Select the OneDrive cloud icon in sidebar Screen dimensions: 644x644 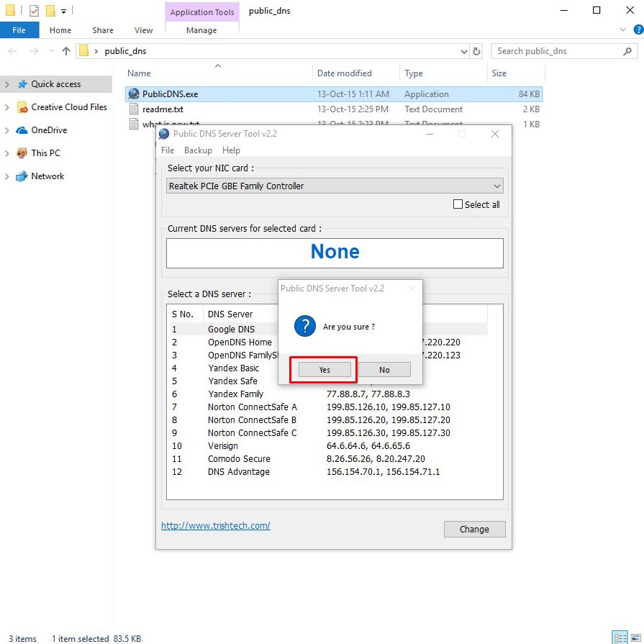[22, 130]
